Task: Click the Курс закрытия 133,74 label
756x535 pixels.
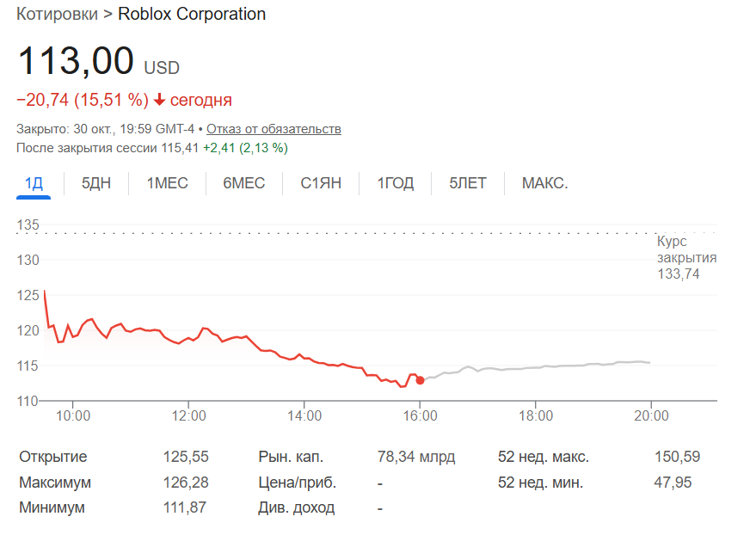Action: click(x=686, y=258)
